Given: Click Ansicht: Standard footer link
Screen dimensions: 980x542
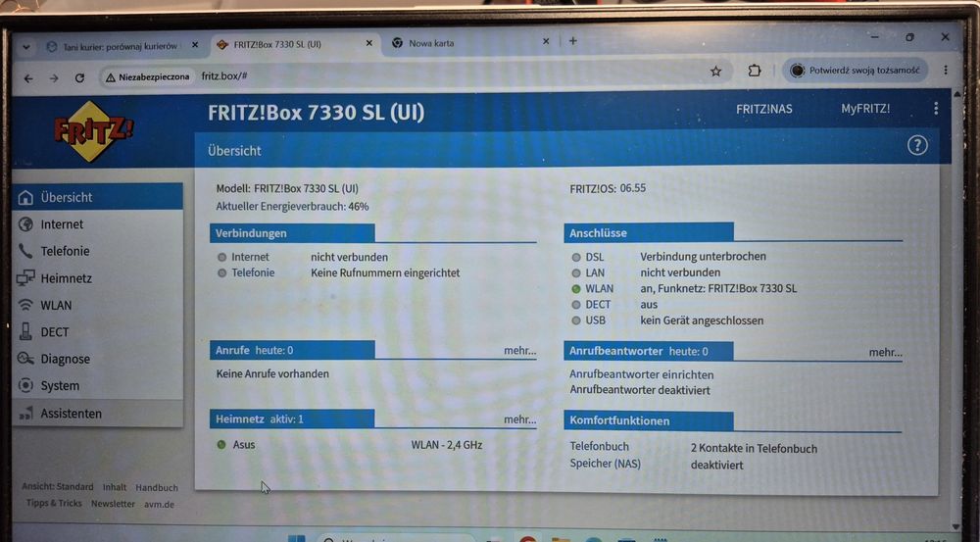Looking at the screenshot, I should pos(58,486).
